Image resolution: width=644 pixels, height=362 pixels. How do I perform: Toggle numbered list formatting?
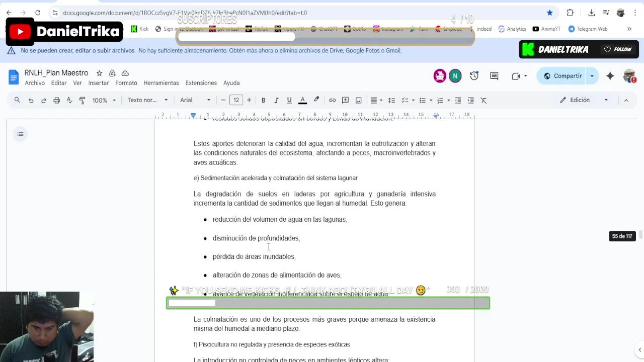440,100
